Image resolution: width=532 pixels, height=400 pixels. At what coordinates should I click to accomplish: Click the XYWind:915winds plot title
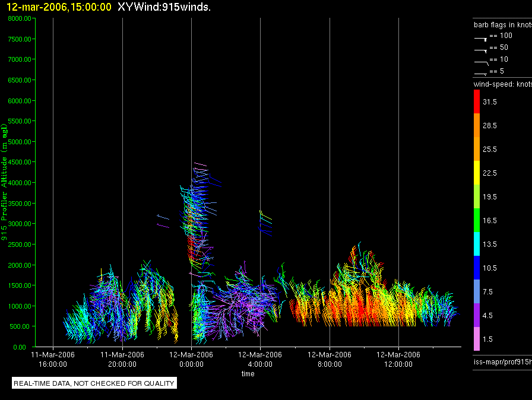164,7
